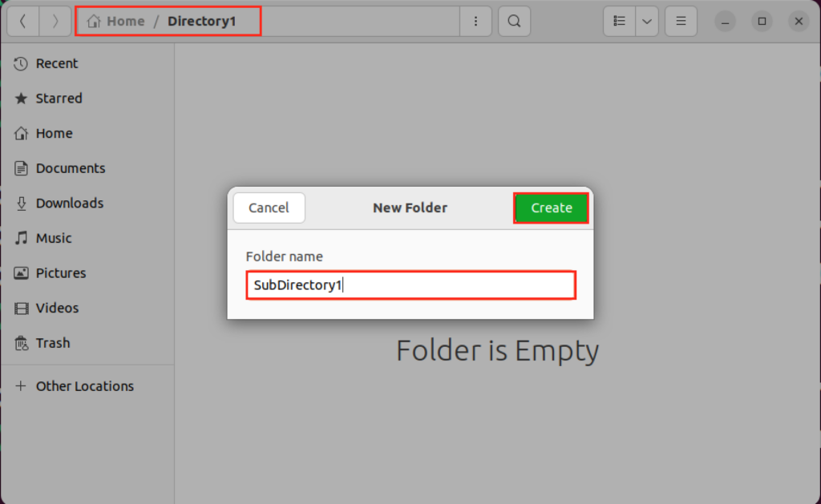821x504 pixels.
Task: Click the Create button in New Folder dialog
Action: click(x=551, y=208)
